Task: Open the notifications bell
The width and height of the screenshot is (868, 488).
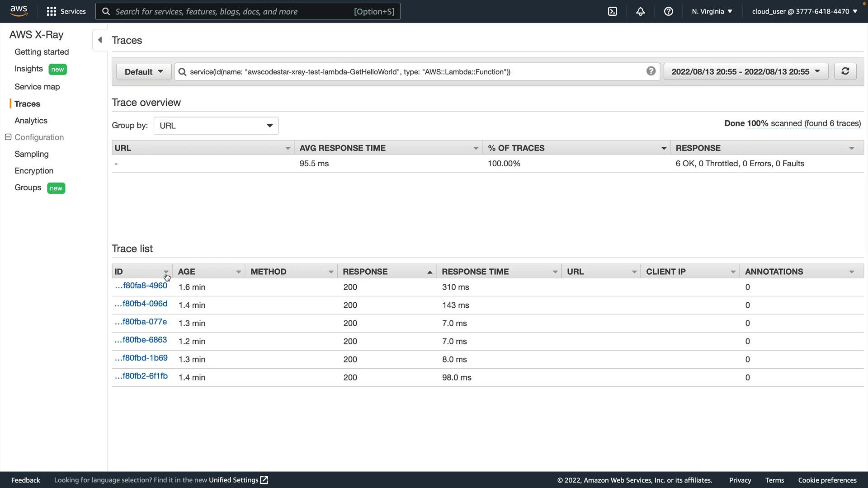Action: [x=640, y=11]
